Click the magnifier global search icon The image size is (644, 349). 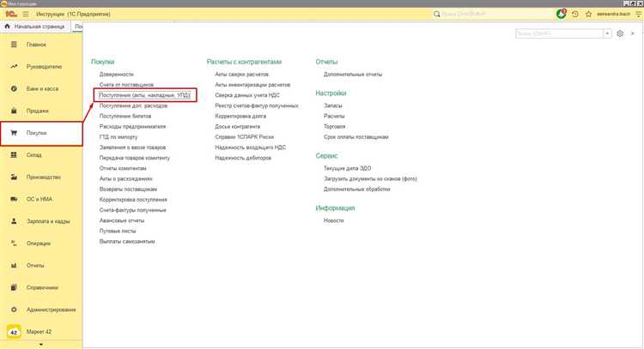436,14
